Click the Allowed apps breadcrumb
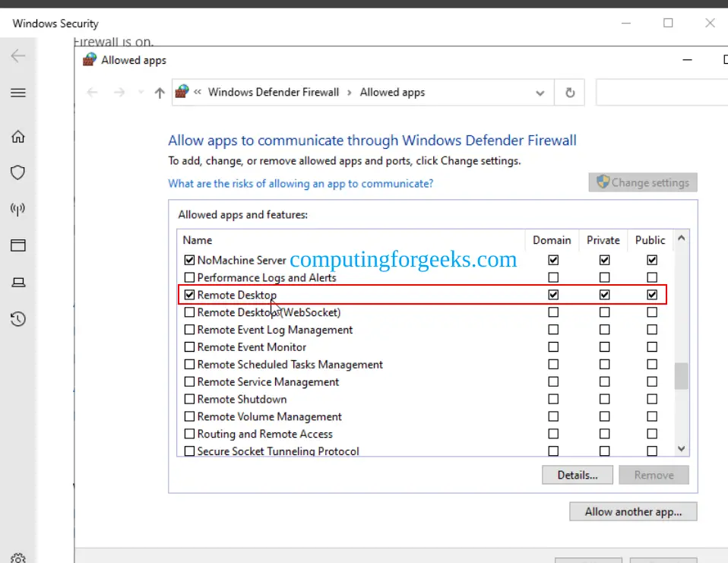Image resolution: width=728 pixels, height=563 pixels. click(392, 93)
